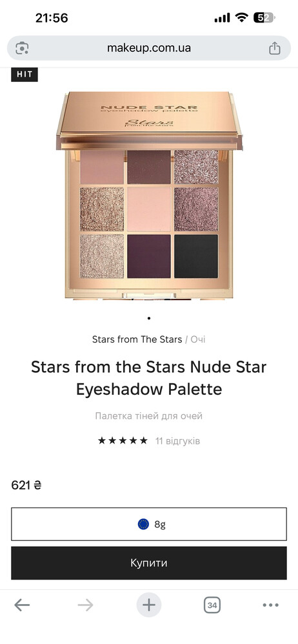Go forward with the right arrow icon
This screenshot has height=644, width=298.
(85, 605)
